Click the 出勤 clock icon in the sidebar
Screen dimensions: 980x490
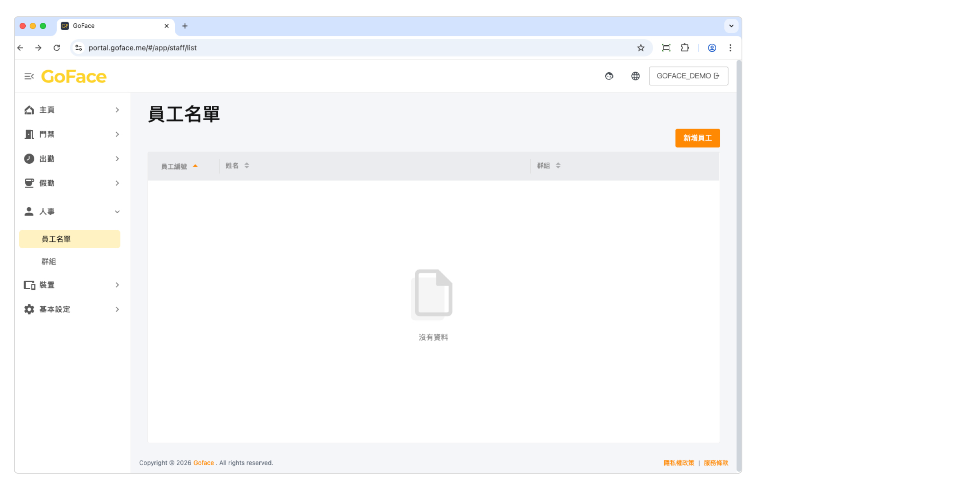(29, 159)
